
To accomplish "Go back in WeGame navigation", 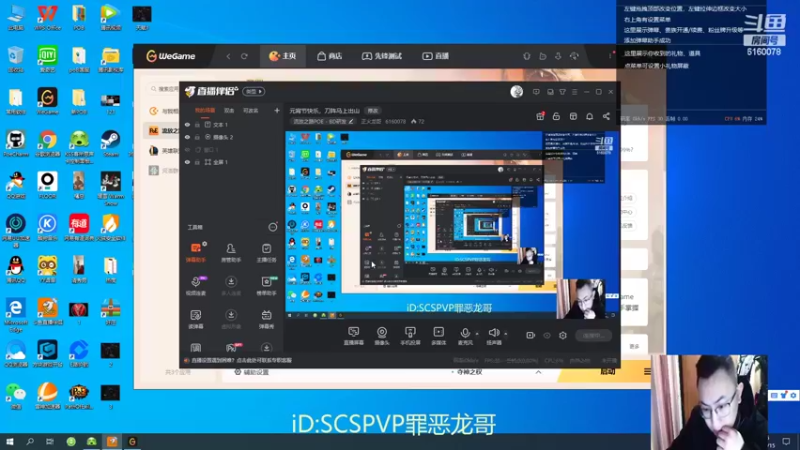I will point(228,56).
